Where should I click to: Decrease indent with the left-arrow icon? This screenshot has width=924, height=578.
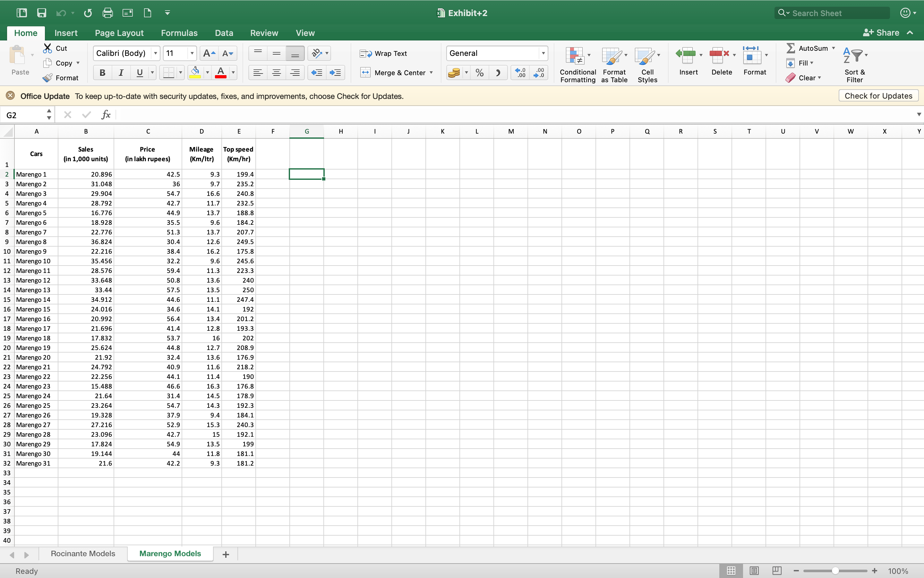pos(317,73)
